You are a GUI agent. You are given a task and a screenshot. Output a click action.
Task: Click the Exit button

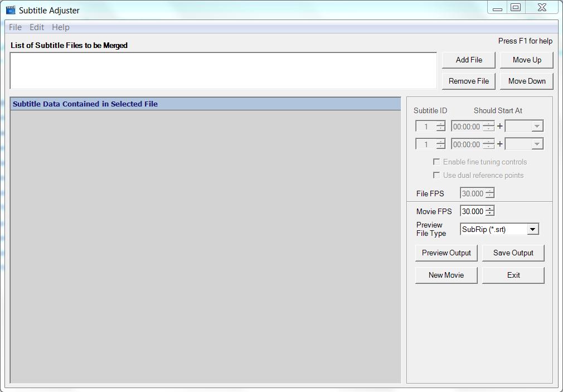[513, 275]
